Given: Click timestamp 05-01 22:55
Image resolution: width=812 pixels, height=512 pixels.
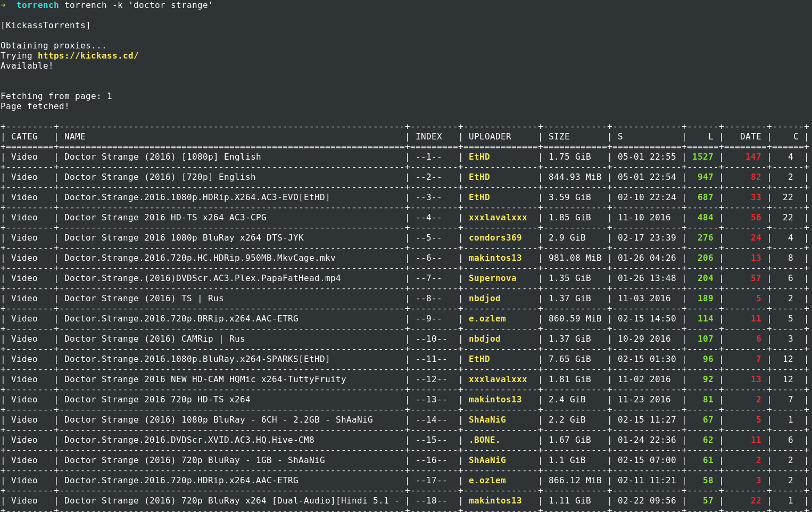Looking at the screenshot, I should tap(647, 156).
